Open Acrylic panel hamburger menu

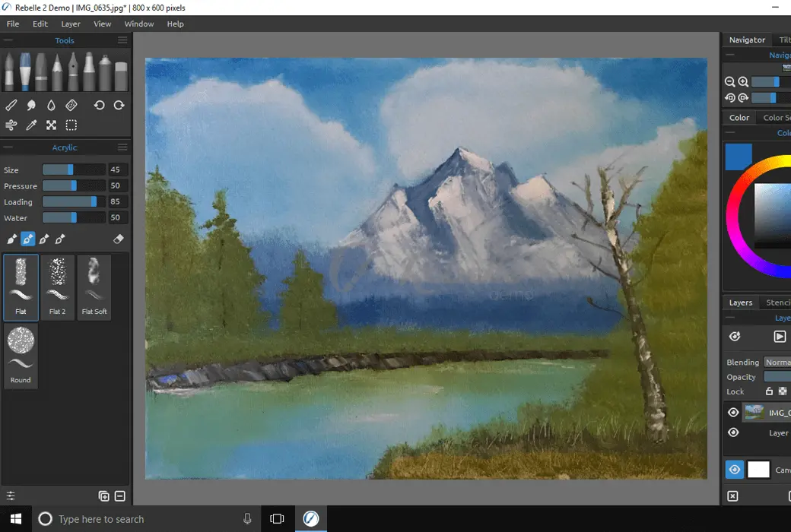pyautogui.click(x=122, y=147)
